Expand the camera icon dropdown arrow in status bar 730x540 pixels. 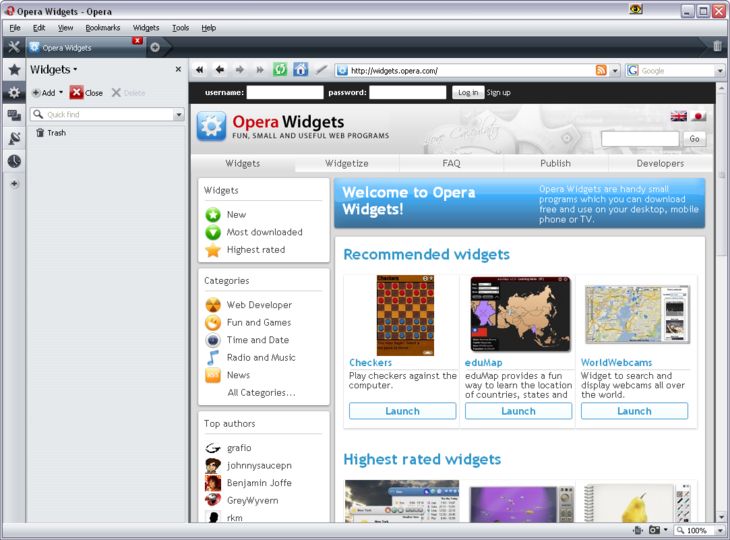coord(665,530)
